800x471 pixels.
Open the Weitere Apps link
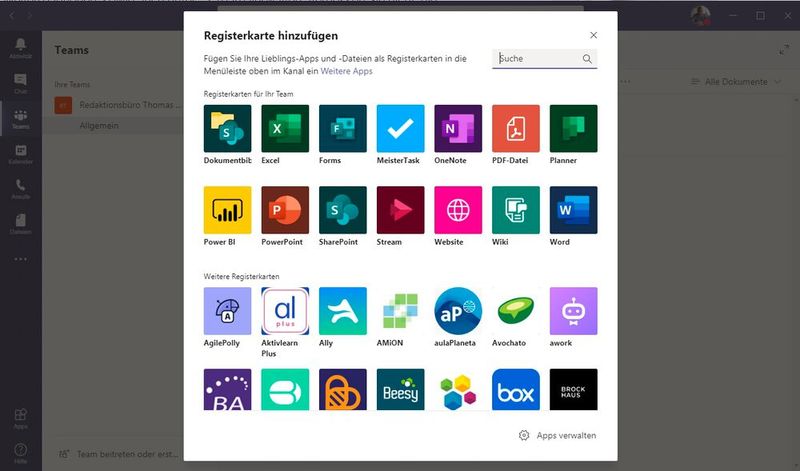coord(346,71)
